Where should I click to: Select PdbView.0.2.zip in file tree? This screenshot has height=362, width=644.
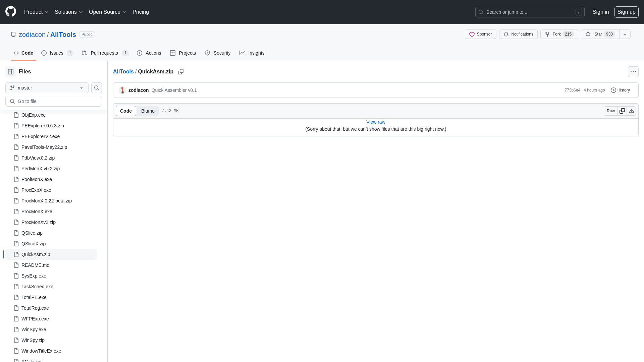tap(51, 158)
